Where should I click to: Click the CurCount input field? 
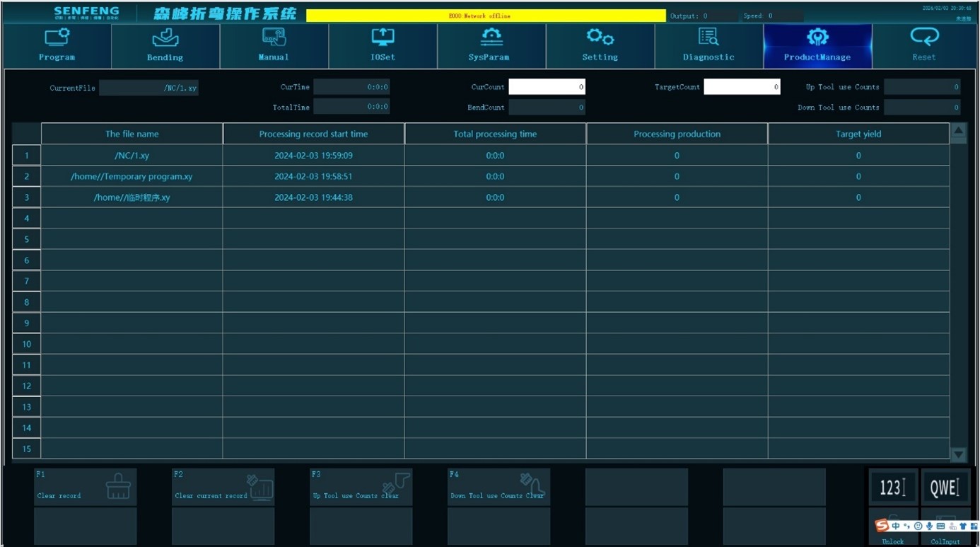pyautogui.click(x=547, y=87)
